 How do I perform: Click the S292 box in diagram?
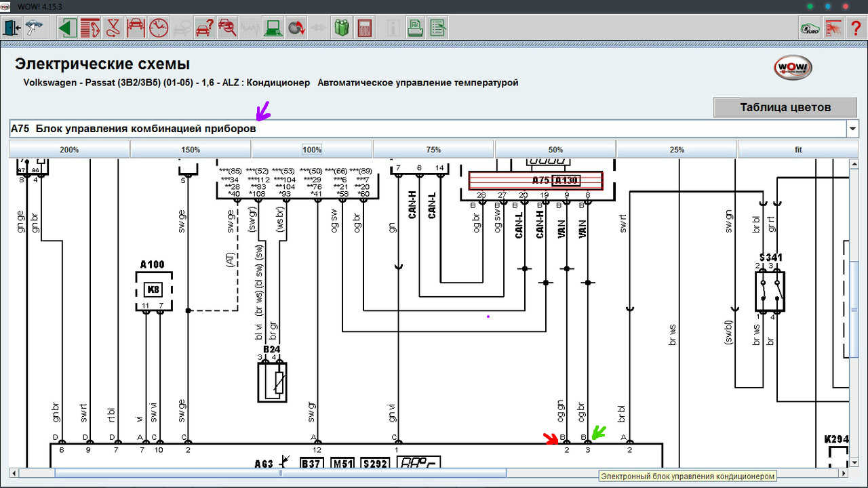pos(374,464)
